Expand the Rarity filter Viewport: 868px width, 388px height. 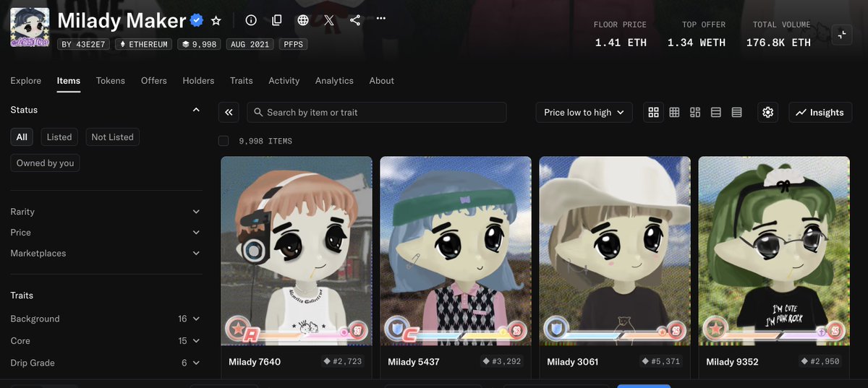(106, 212)
